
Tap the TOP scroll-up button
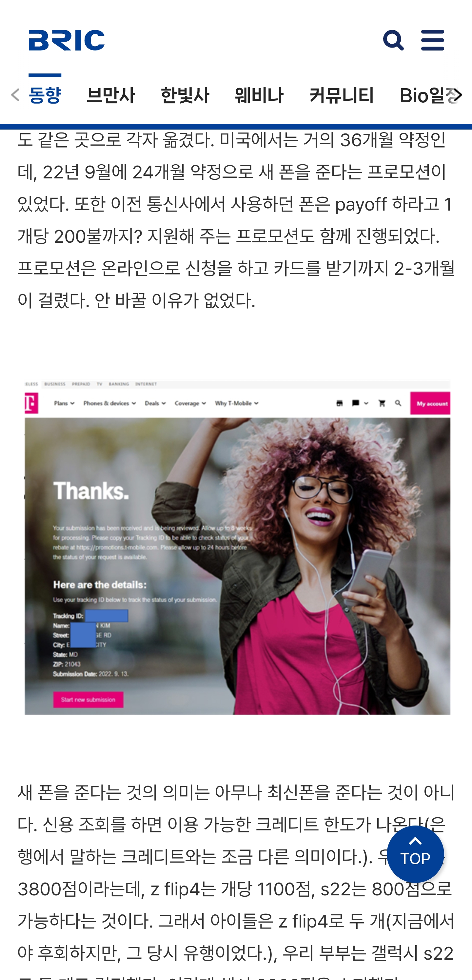415,854
